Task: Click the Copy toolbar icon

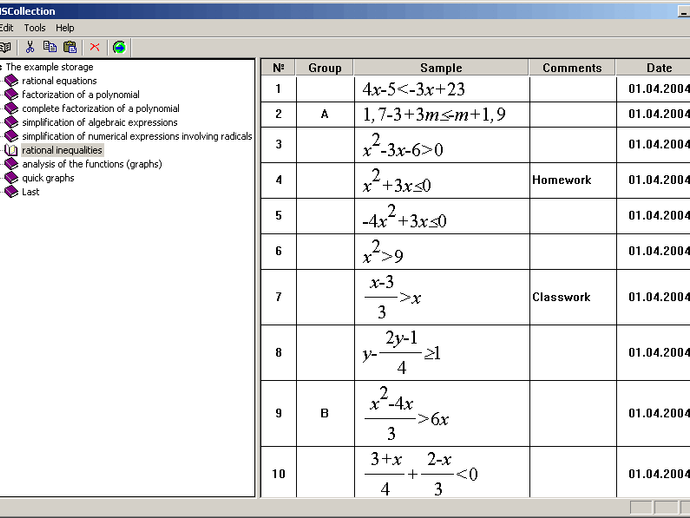Action: point(50,47)
